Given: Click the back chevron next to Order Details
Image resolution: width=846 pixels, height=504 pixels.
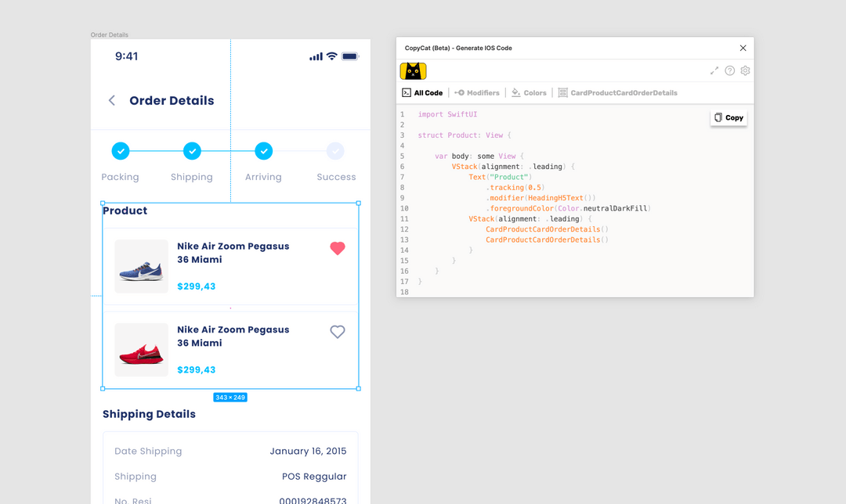Looking at the screenshot, I should pos(111,100).
